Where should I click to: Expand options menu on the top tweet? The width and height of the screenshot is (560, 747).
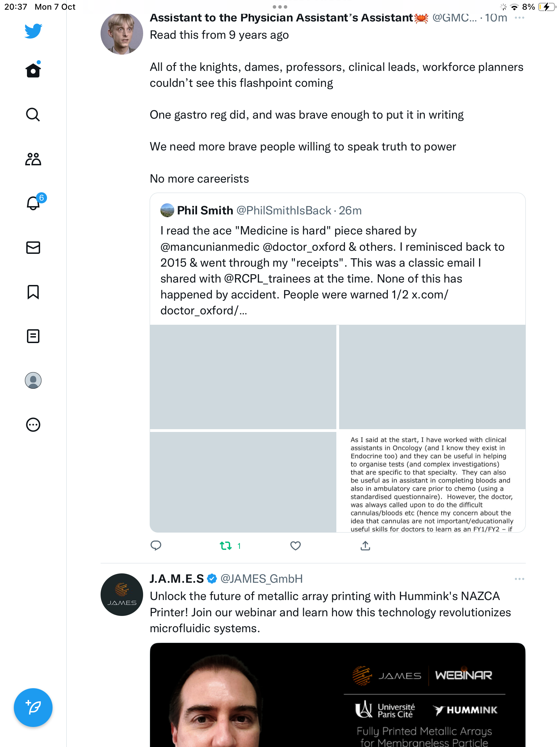(x=519, y=18)
